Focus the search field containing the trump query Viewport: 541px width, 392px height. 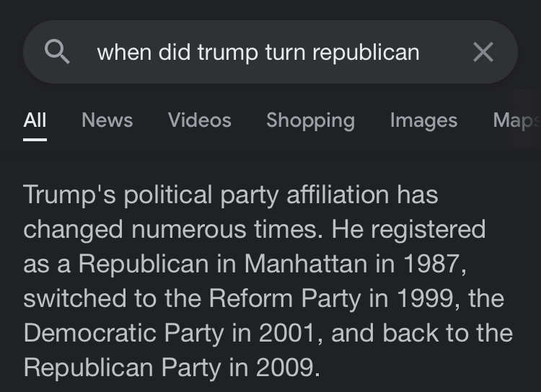pyautogui.click(x=270, y=52)
